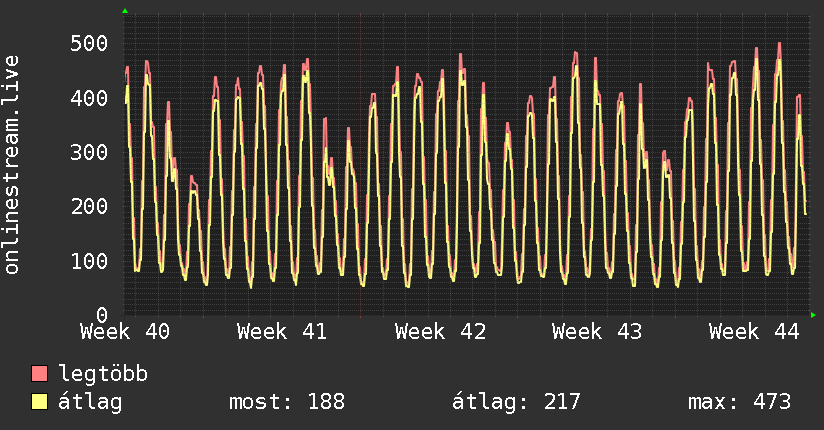Click the yellow átlag legend swatch
The image size is (824, 430).
pos(39,402)
